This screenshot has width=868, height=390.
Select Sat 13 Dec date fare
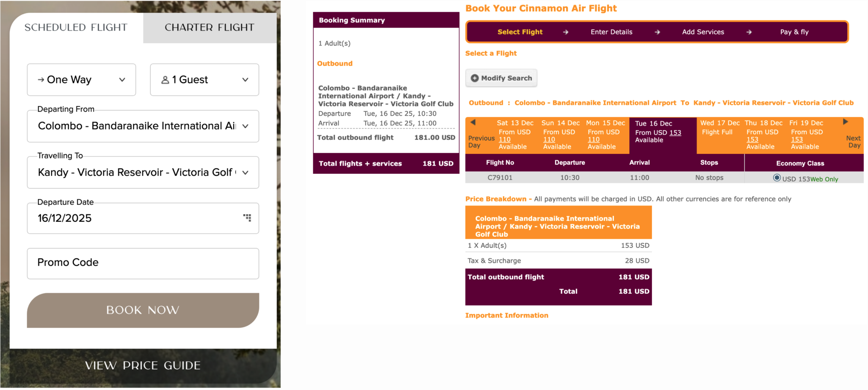[x=515, y=135]
